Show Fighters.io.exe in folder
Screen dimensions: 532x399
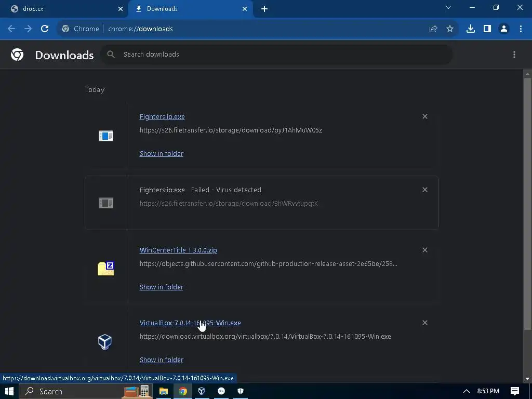click(x=162, y=153)
